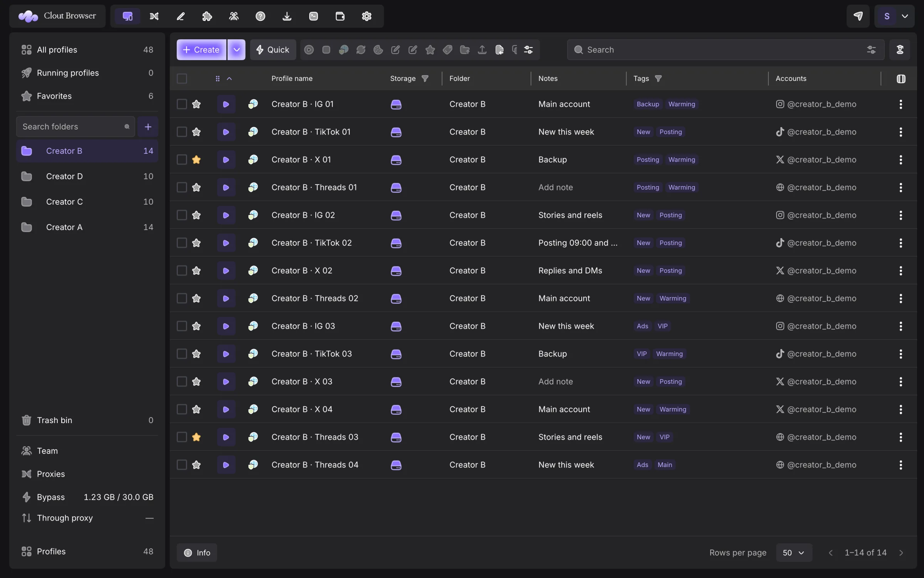Click the export upload arrow toolbar icon
The image size is (924, 578).
pos(482,50)
